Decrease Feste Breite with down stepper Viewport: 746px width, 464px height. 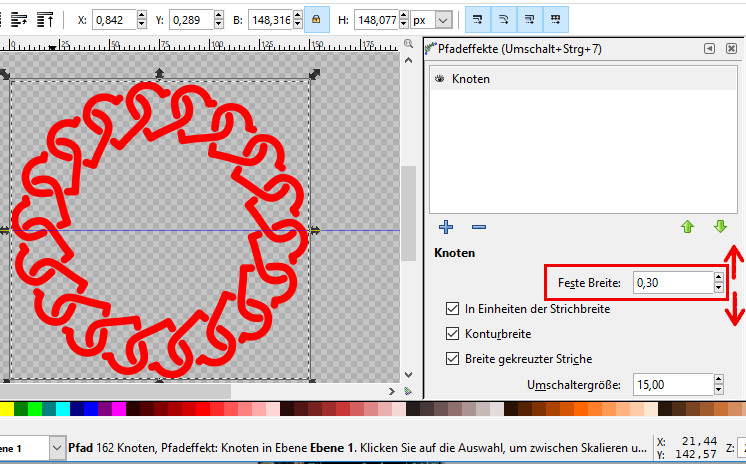point(718,288)
